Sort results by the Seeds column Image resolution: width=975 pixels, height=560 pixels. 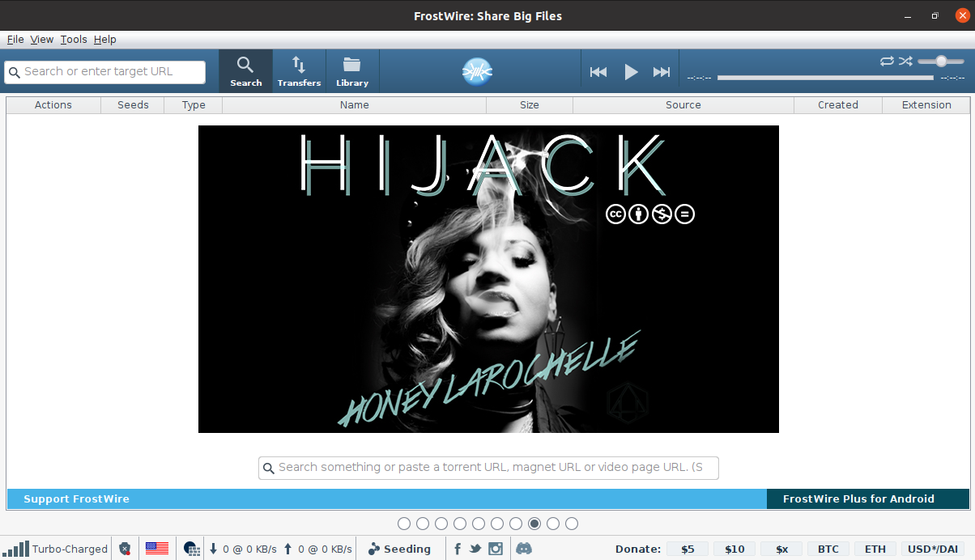pyautogui.click(x=133, y=104)
